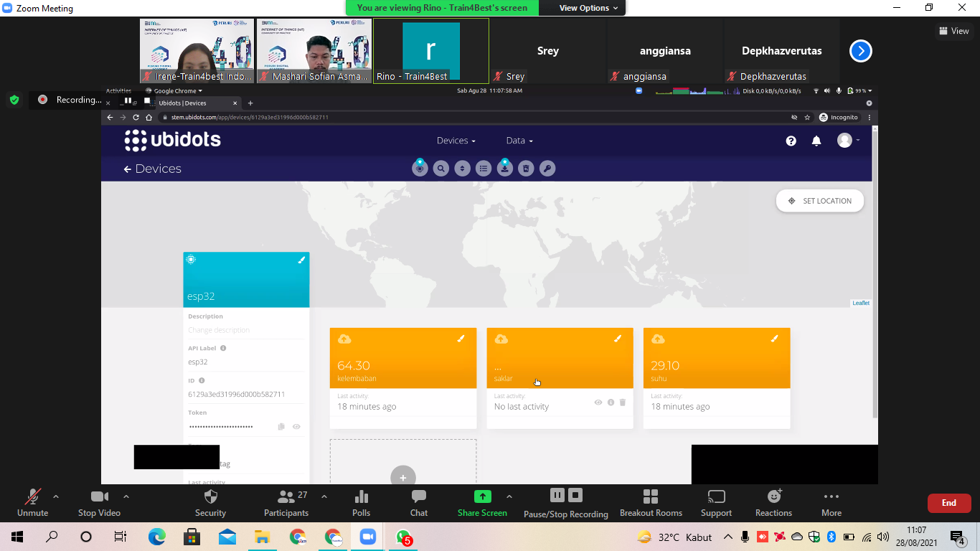Screen dimensions: 980x551
Task: Expand the Data dropdown in Ubidots navbar
Action: [519, 141]
